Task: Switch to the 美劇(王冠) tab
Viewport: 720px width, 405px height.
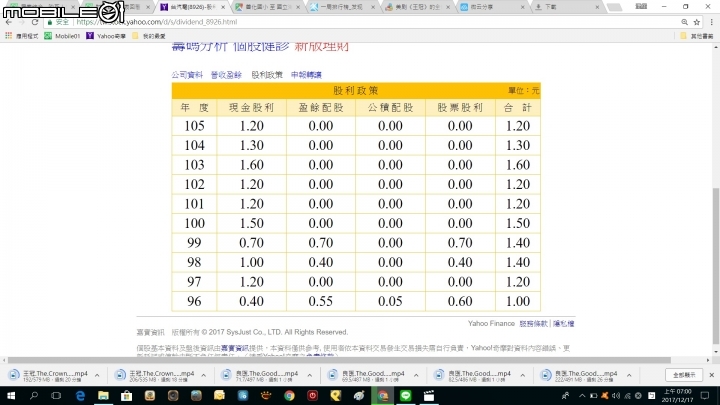Action: pyautogui.click(x=417, y=7)
